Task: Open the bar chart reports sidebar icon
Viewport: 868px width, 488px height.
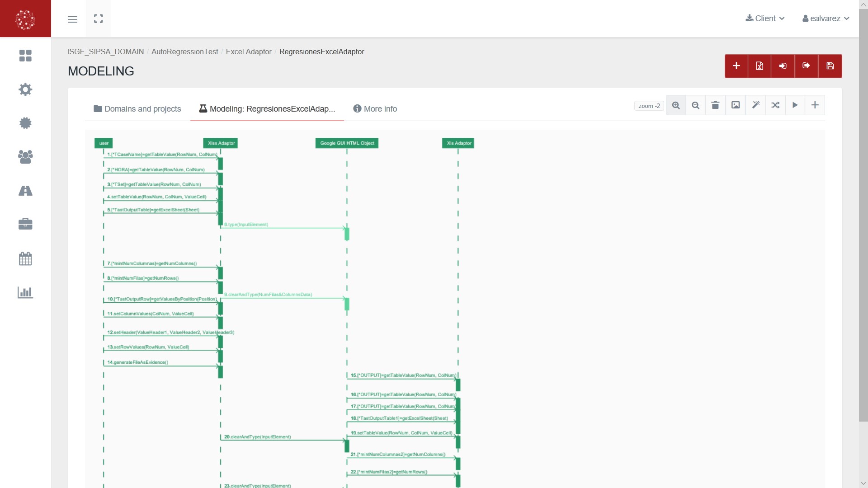Action: click(x=25, y=293)
